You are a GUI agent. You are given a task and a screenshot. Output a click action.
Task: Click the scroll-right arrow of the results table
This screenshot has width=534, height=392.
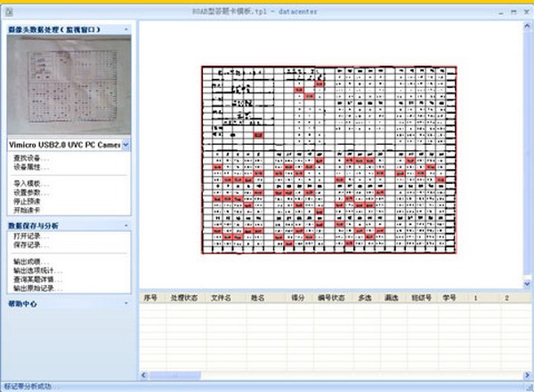point(527,375)
